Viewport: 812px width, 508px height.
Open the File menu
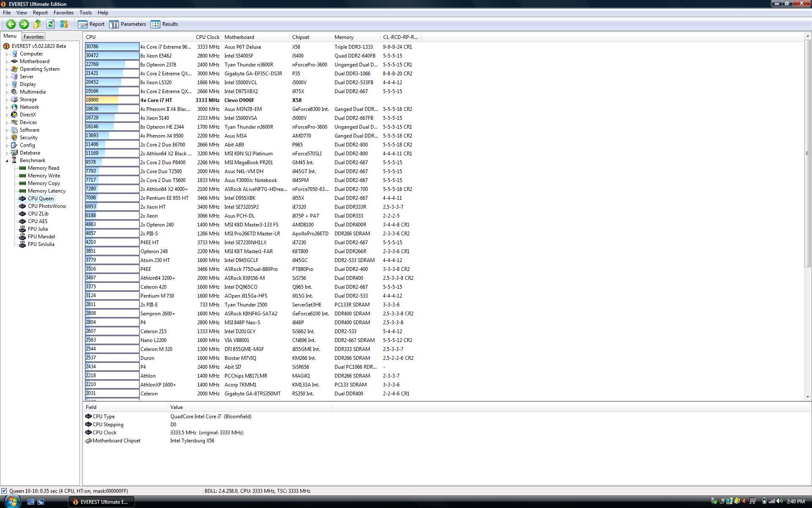pos(7,13)
